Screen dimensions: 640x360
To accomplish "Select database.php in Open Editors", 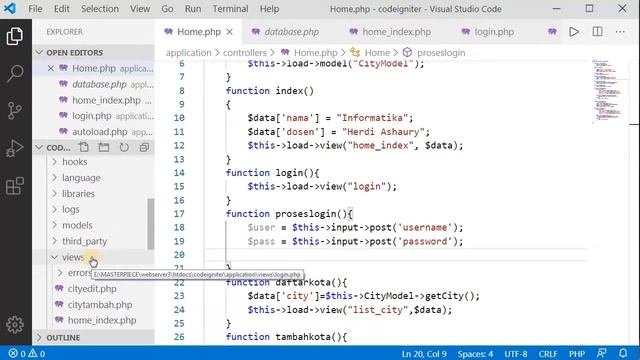I will coord(99,84).
